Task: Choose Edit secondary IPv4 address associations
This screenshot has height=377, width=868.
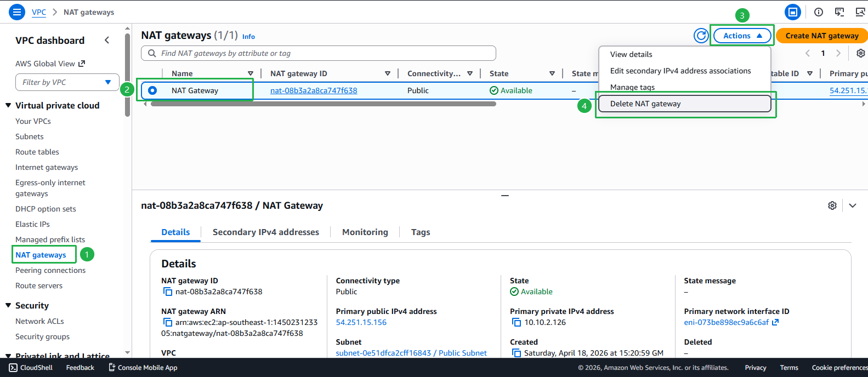Action: pyautogui.click(x=685, y=71)
